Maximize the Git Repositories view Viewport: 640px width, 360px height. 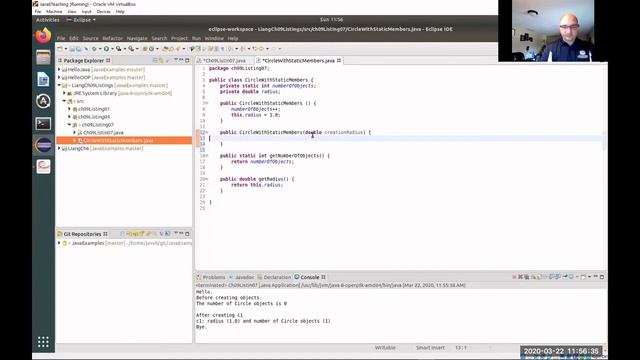(x=187, y=234)
